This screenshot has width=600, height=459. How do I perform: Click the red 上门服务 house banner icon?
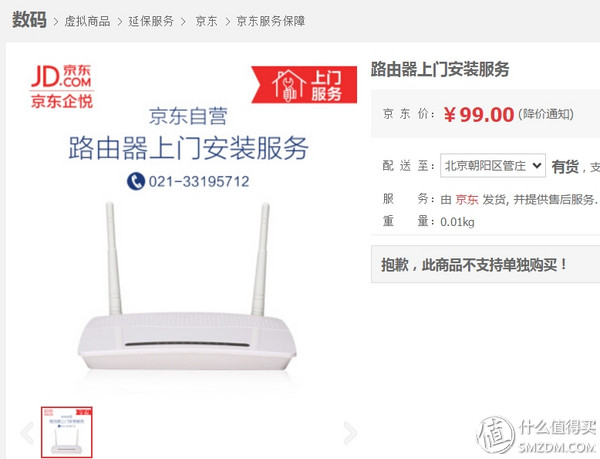(304, 85)
